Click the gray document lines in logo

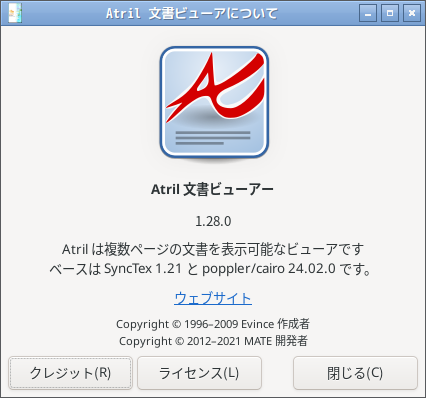click(x=213, y=138)
